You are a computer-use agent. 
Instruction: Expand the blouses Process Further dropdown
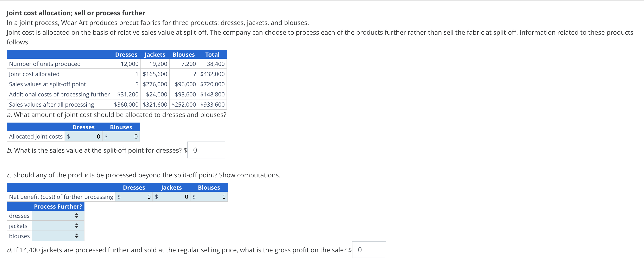click(58, 236)
